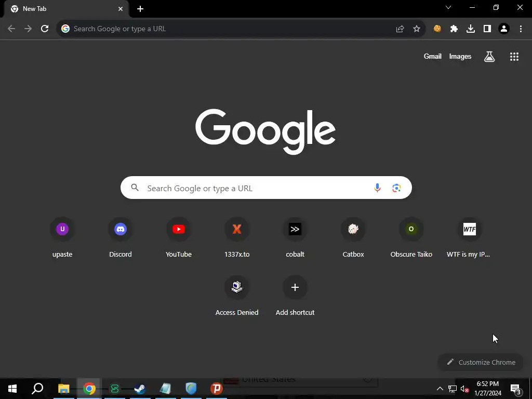Open Steam from the taskbar

pyautogui.click(x=140, y=389)
